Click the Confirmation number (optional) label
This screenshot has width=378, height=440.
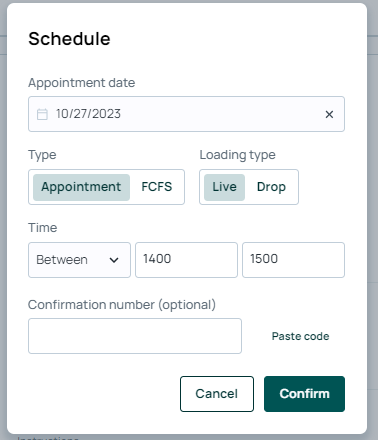[122, 305]
